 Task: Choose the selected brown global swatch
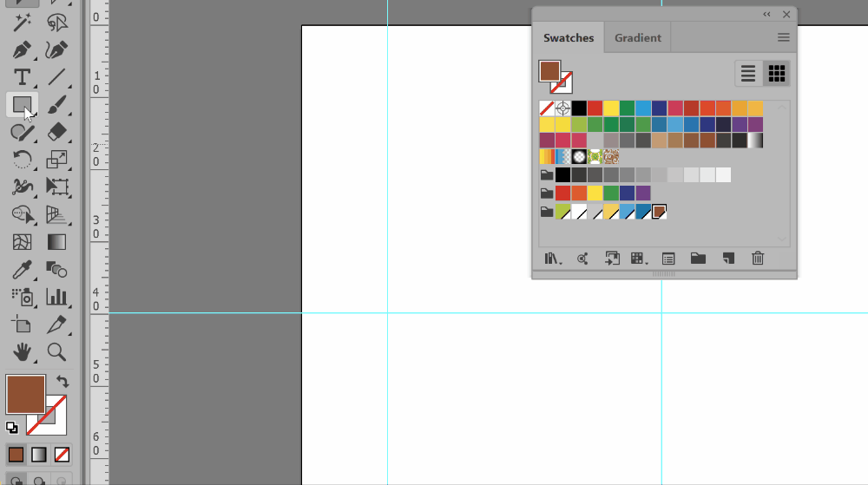pyautogui.click(x=660, y=212)
